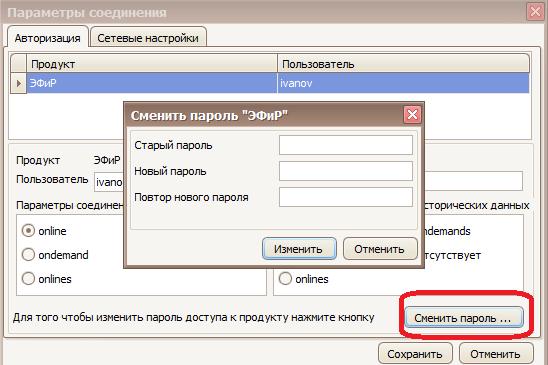
Task: Click Отменить in the main window footer
Action: pos(496,354)
